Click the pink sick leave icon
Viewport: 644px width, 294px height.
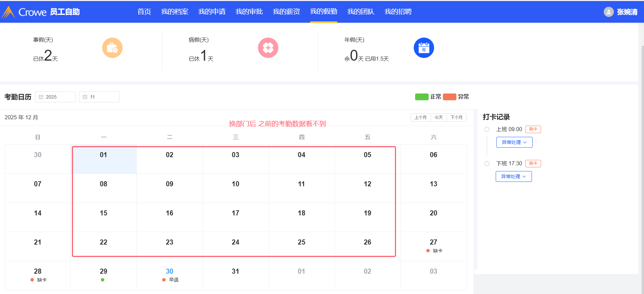click(x=268, y=48)
